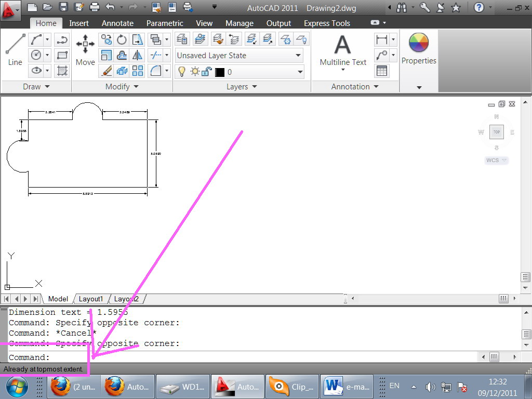Switch to the Parametric ribbon tab
Image resolution: width=532 pixels, height=399 pixels.
[165, 23]
